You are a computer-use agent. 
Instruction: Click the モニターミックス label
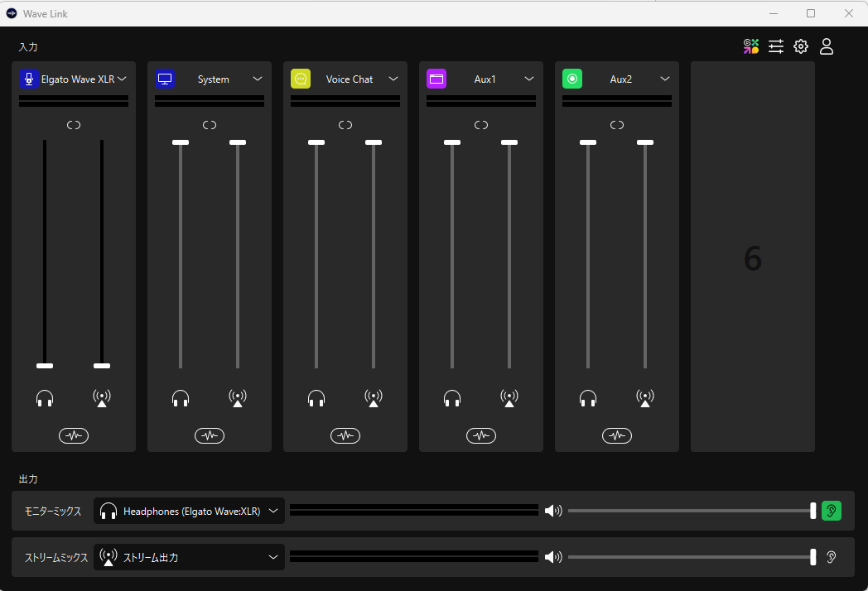click(52, 511)
